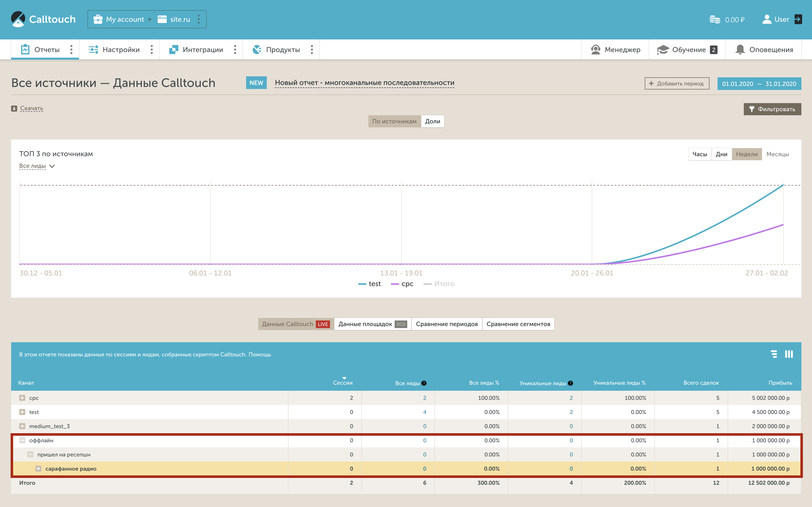Set chart granularity to Месяцы
The height and width of the screenshot is (507, 812).
[777, 154]
